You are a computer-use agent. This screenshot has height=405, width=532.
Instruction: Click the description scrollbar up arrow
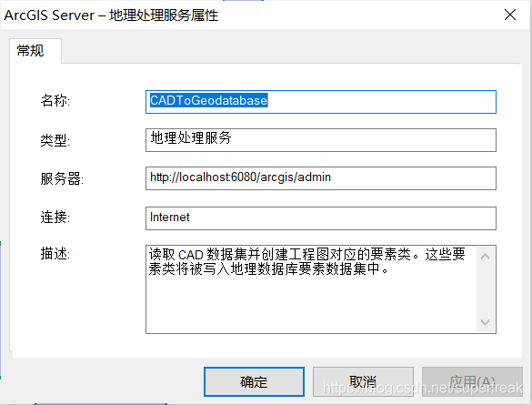[x=486, y=257]
